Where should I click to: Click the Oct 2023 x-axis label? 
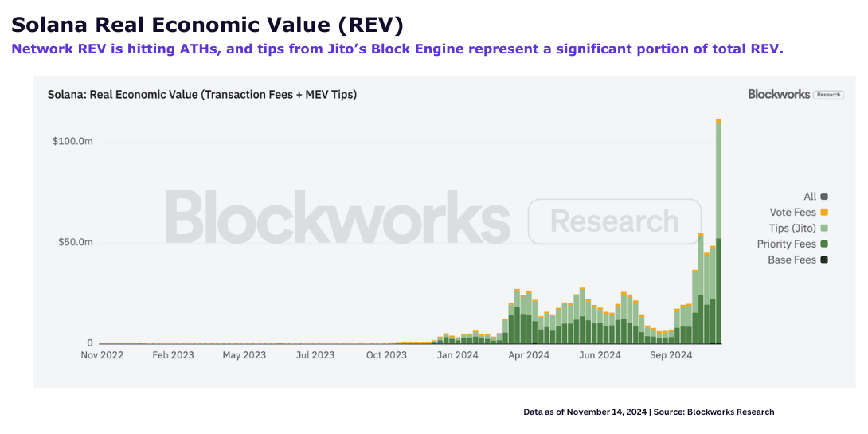pyautogui.click(x=386, y=355)
